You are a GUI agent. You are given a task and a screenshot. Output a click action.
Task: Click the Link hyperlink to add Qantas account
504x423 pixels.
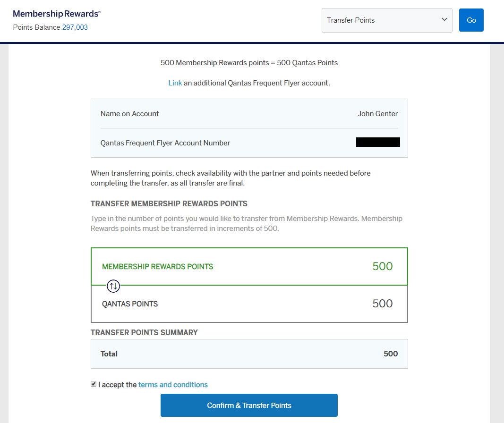tap(175, 83)
